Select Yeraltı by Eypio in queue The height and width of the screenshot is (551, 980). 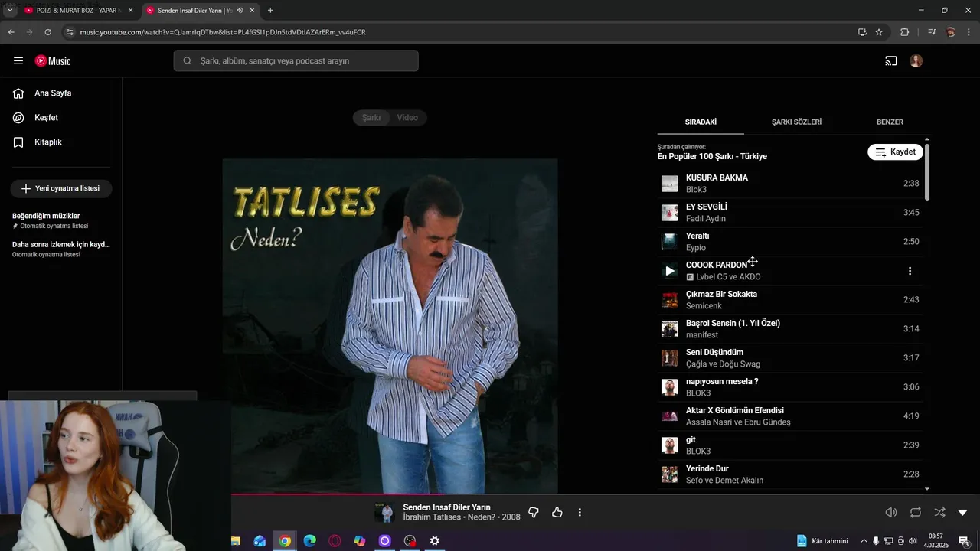[790, 242]
